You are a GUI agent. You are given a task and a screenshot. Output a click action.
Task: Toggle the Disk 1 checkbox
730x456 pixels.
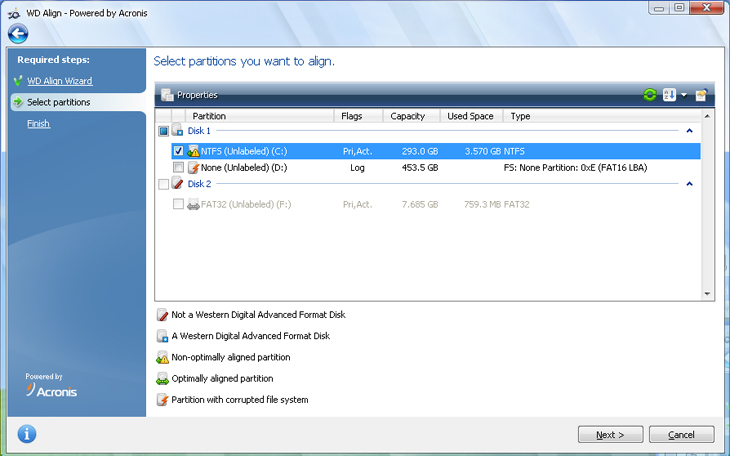point(163,131)
